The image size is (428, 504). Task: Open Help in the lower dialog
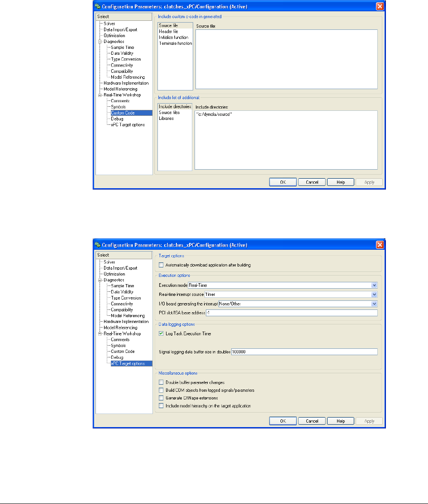point(341,421)
